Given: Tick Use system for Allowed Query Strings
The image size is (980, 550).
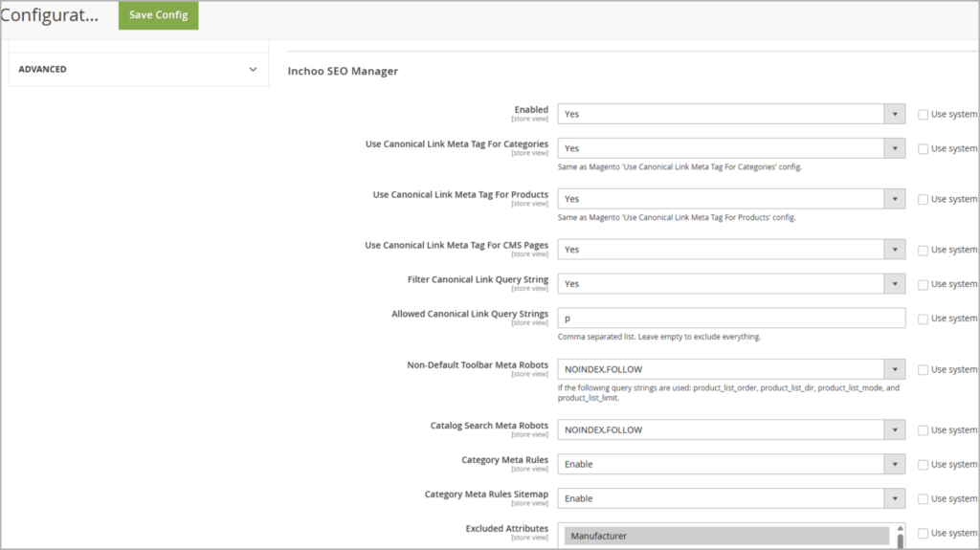Looking at the screenshot, I should coord(923,319).
